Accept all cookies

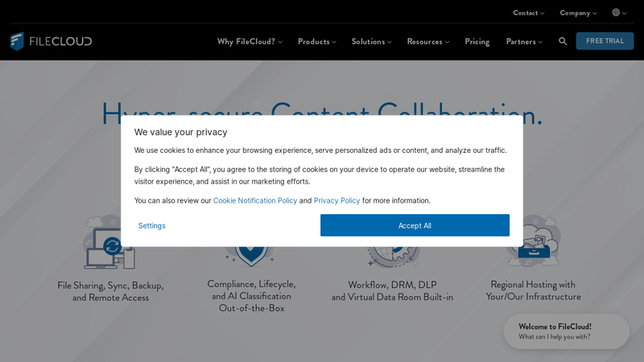(x=415, y=225)
